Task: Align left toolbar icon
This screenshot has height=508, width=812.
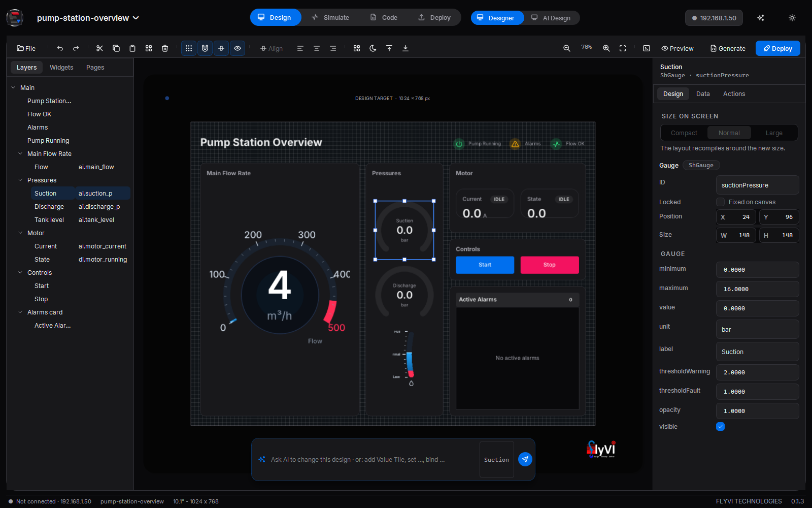Action: [300, 48]
